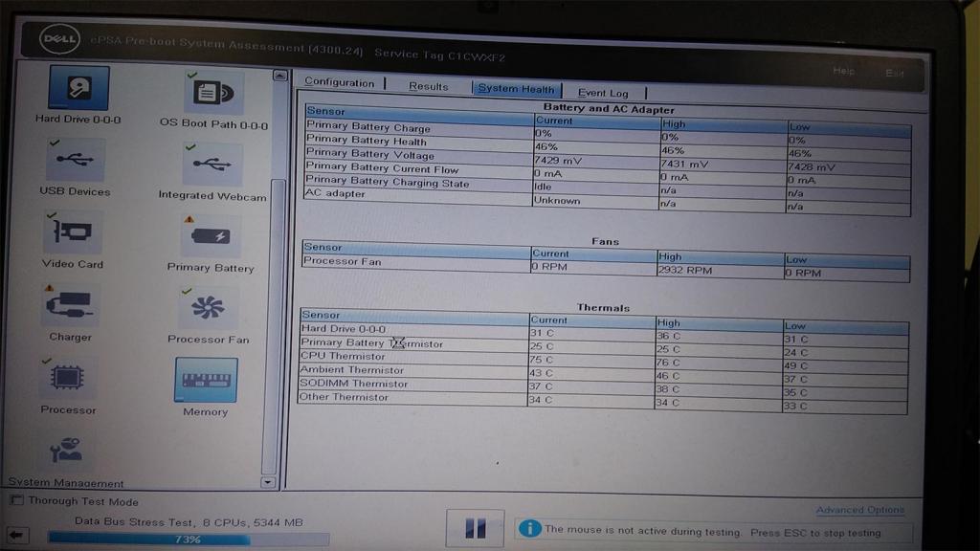Select the Processor Fan icon
This screenshot has width=980, height=551.
click(208, 308)
